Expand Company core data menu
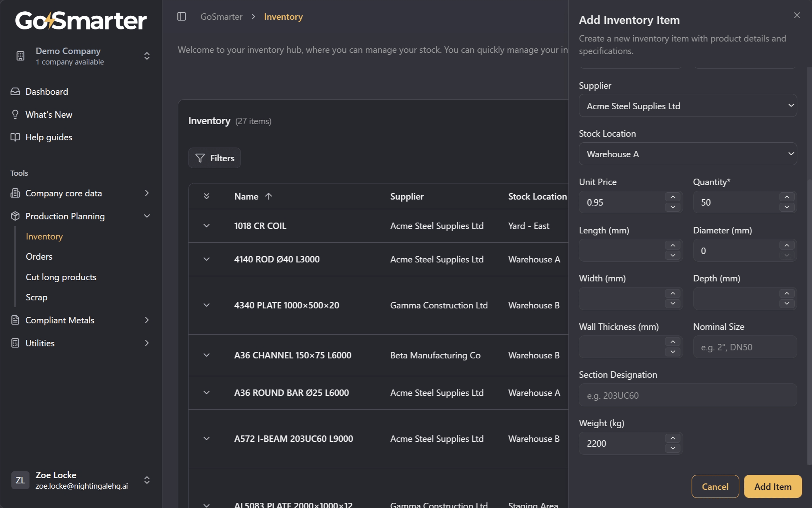The width and height of the screenshot is (812, 508). coord(81,193)
